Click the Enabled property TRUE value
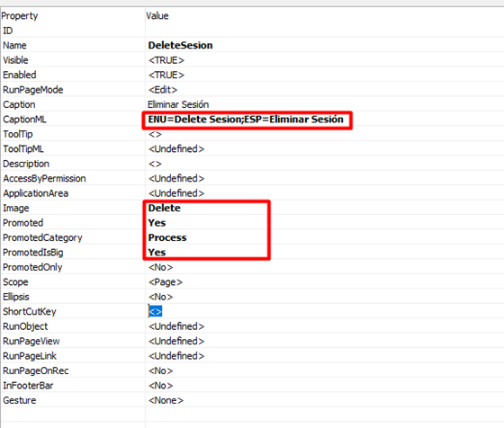This screenshot has width=504, height=428. [166, 76]
